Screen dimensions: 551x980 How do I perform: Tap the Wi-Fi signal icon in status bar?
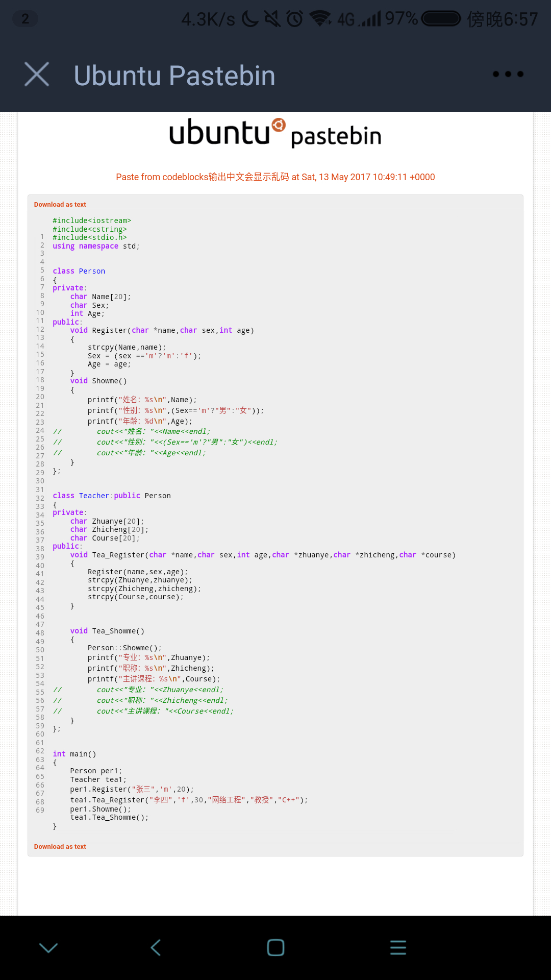click(x=320, y=19)
